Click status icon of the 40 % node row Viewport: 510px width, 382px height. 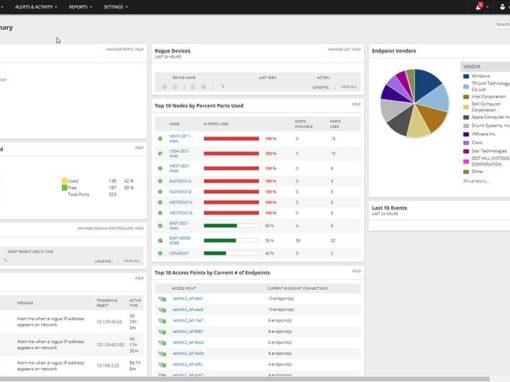coord(160,253)
